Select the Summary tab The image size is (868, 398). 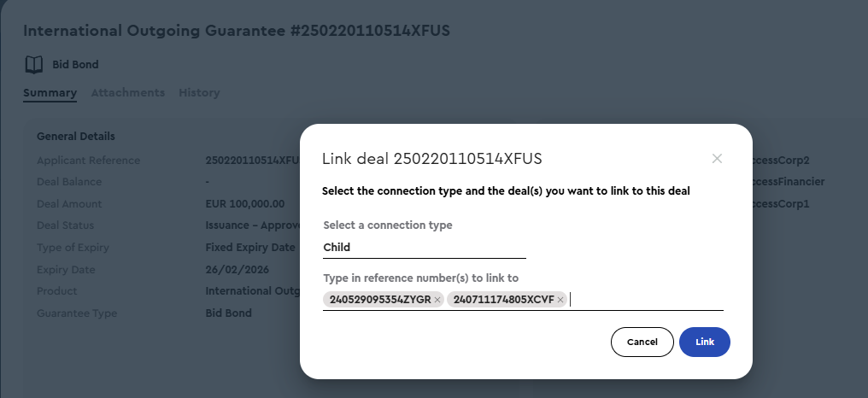coord(50,93)
